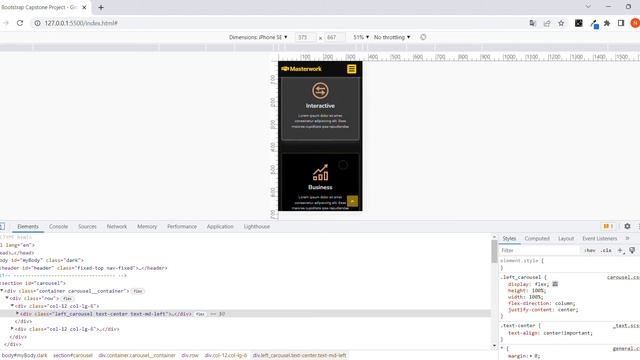Open the translate page icon
The image size is (640, 360).
(533, 23)
